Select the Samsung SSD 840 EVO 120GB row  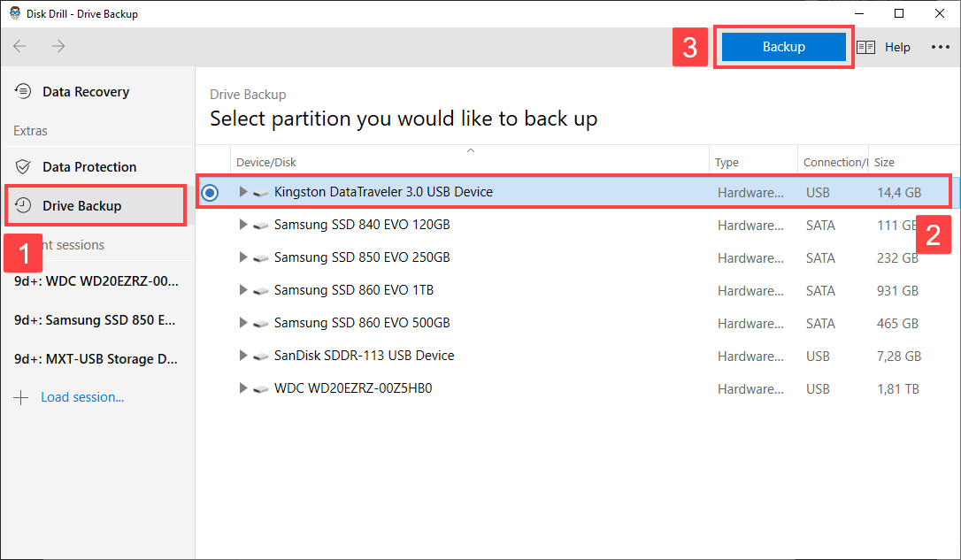point(577,225)
